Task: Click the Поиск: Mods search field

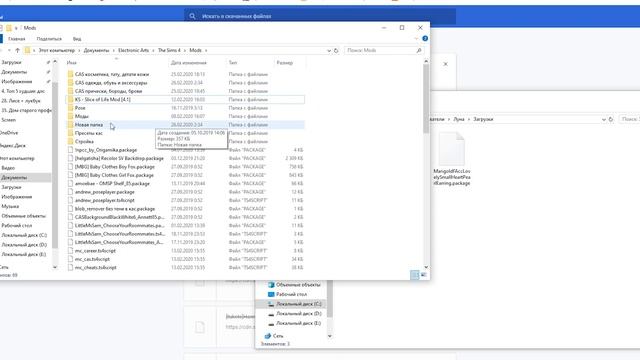Action: point(384,50)
